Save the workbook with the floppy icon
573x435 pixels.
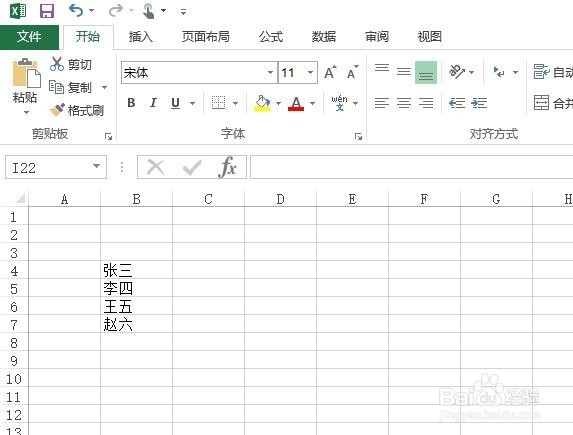[x=47, y=11]
